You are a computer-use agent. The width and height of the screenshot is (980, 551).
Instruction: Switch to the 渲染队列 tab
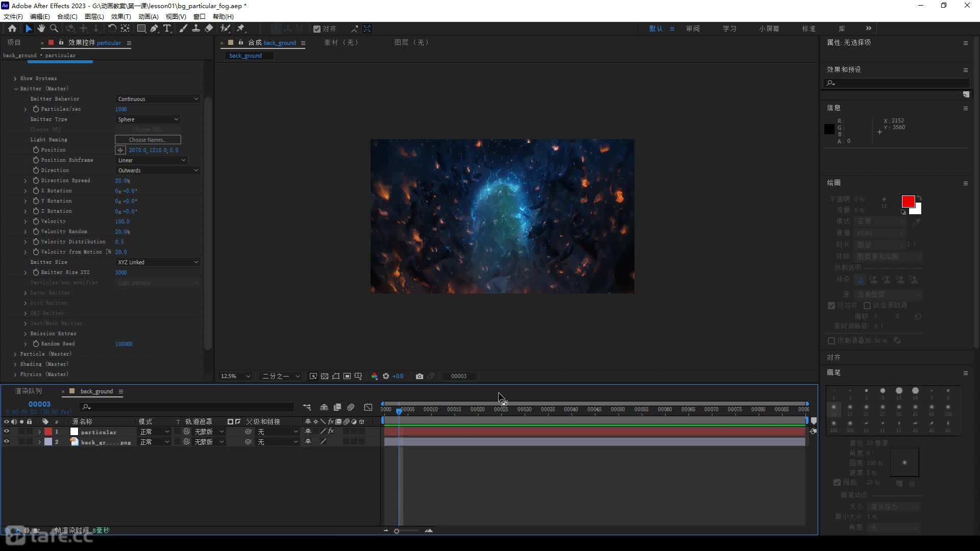click(x=29, y=391)
